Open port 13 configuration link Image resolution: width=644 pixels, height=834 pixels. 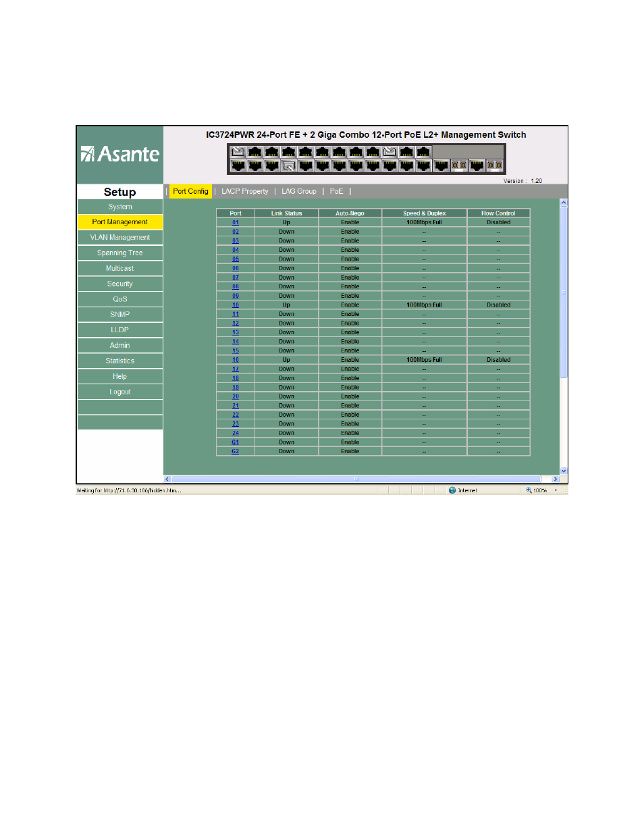pyautogui.click(x=236, y=332)
